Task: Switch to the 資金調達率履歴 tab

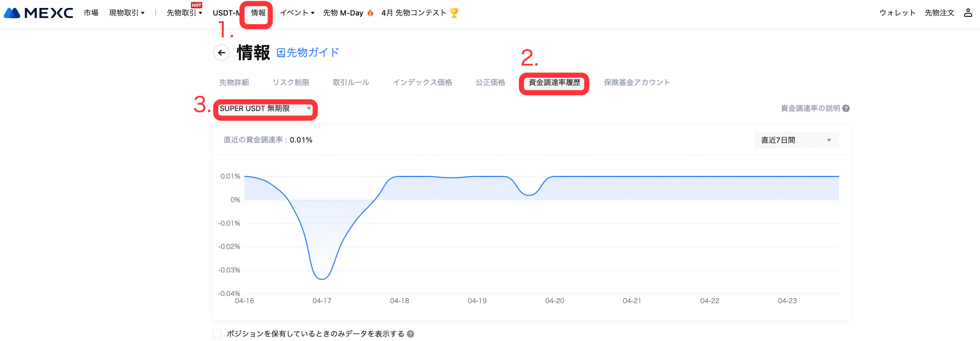Action: 554,83
